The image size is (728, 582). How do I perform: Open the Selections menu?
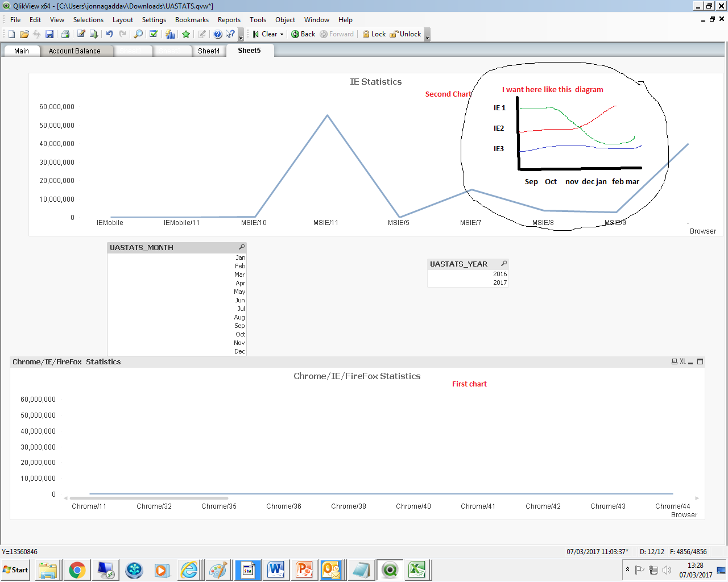click(x=88, y=20)
